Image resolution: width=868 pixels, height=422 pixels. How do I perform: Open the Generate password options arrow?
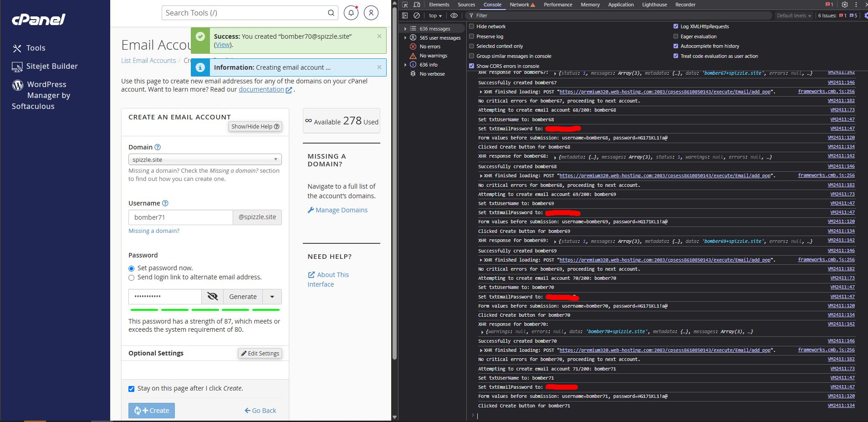click(x=272, y=297)
